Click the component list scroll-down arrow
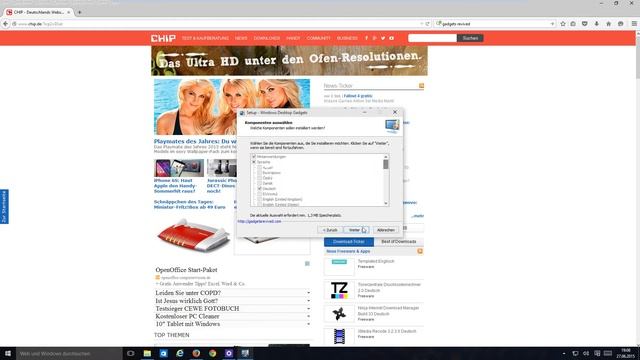Screen dimensions: 640x360 point(386,203)
